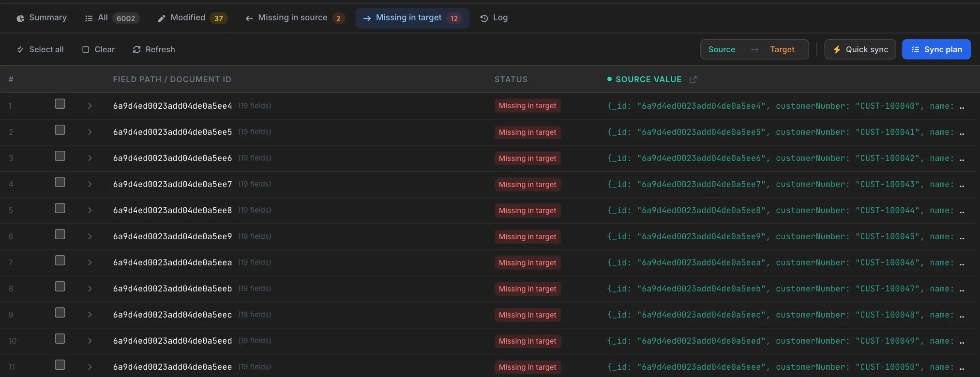
Task: Expand the document ending 5ee8
Action: (90, 210)
